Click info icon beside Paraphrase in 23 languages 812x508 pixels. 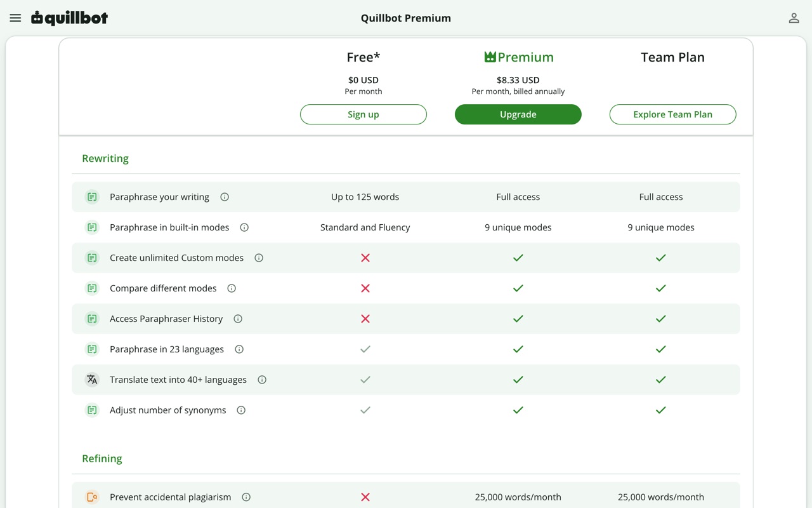[x=239, y=349]
